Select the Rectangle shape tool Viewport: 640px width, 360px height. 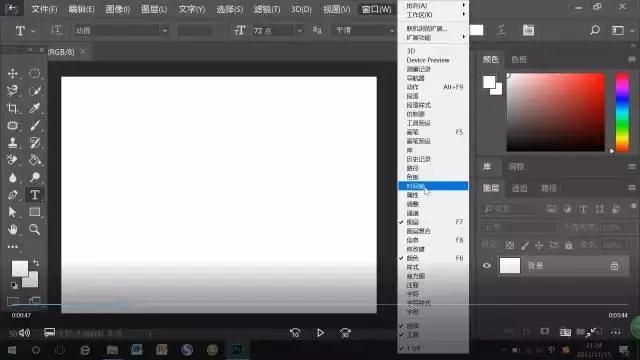click(35, 212)
